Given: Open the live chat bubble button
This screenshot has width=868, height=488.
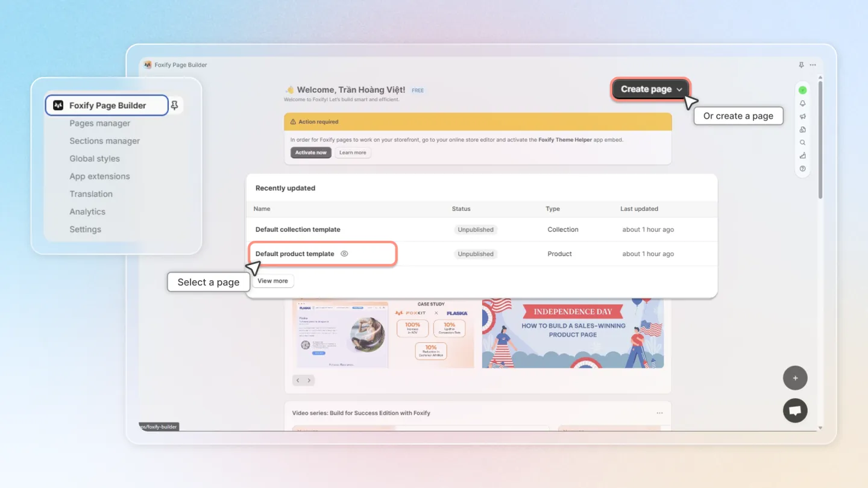Looking at the screenshot, I should click(x=795, y=410).
